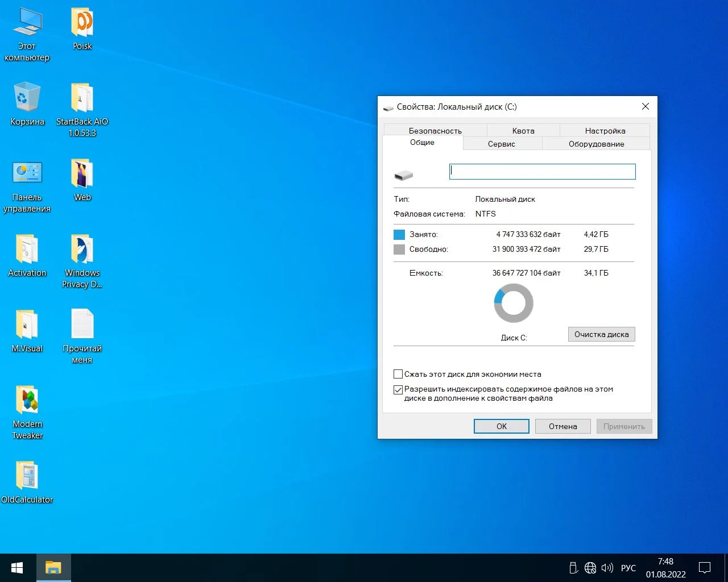Click the 36 647 727 104 байт capacity
The height and width of the screenshot is (582, 728).
(x=526, y=273)
